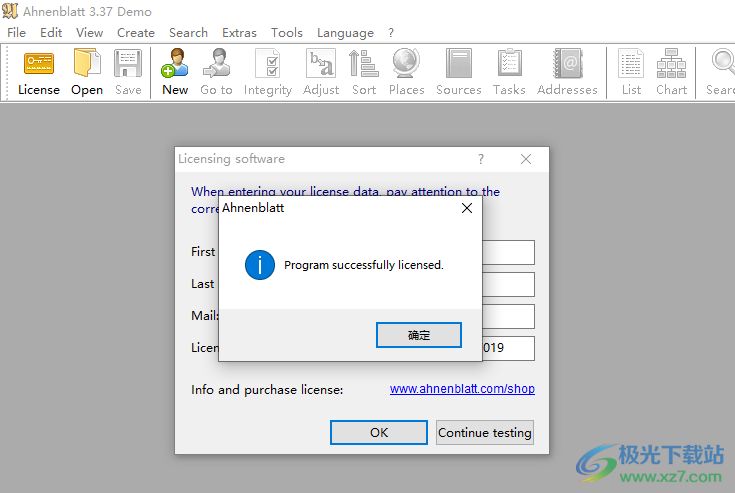Click the License key field ending 019
This screenshot has width=735, height=493.
coord(508,348)
